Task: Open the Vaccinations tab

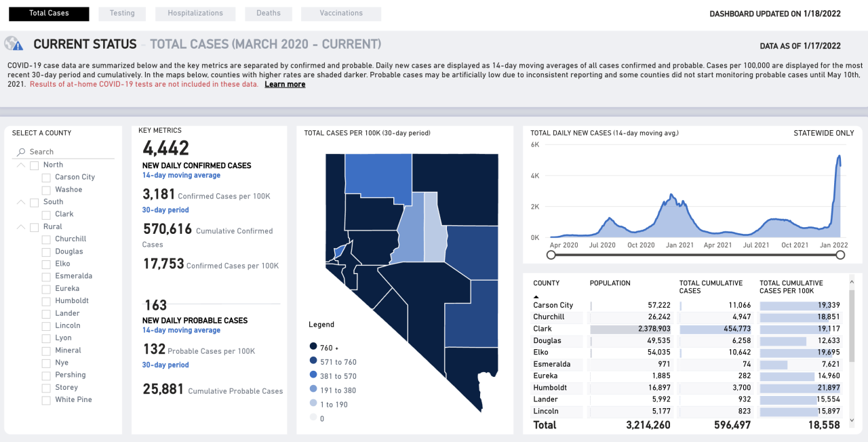Action: [x=340, y=14]
